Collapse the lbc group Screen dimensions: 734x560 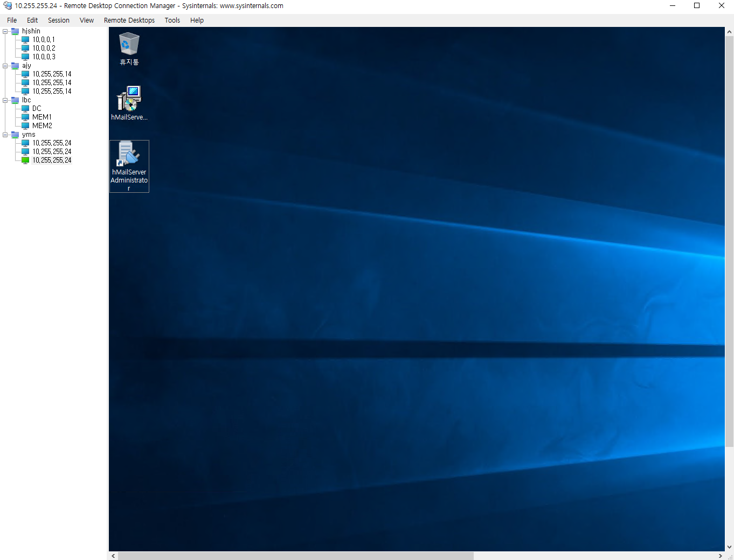(5, 100)
